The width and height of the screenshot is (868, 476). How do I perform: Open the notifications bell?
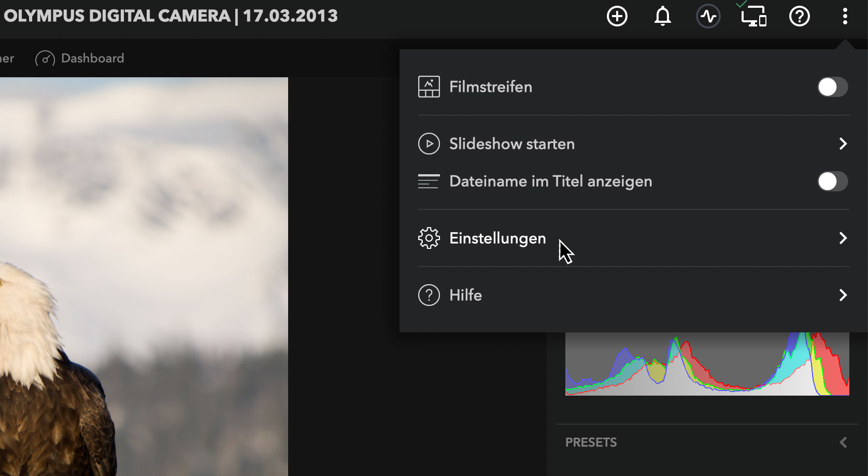pos(662,17)
